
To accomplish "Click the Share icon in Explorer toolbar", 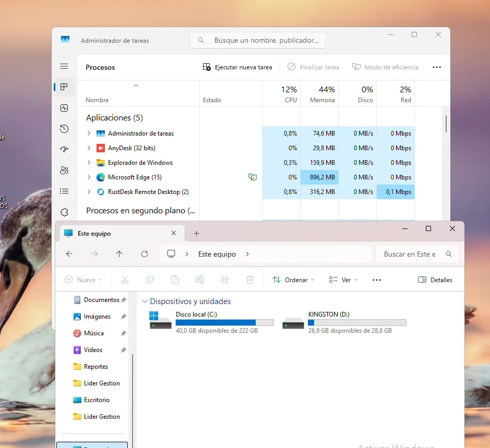I will pyautogui.click(x=225, y=280).
